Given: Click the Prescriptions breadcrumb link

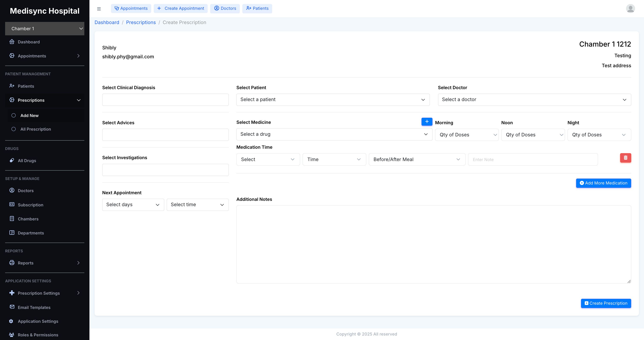Looking at the screenshot, I should [x=141, y=23].
